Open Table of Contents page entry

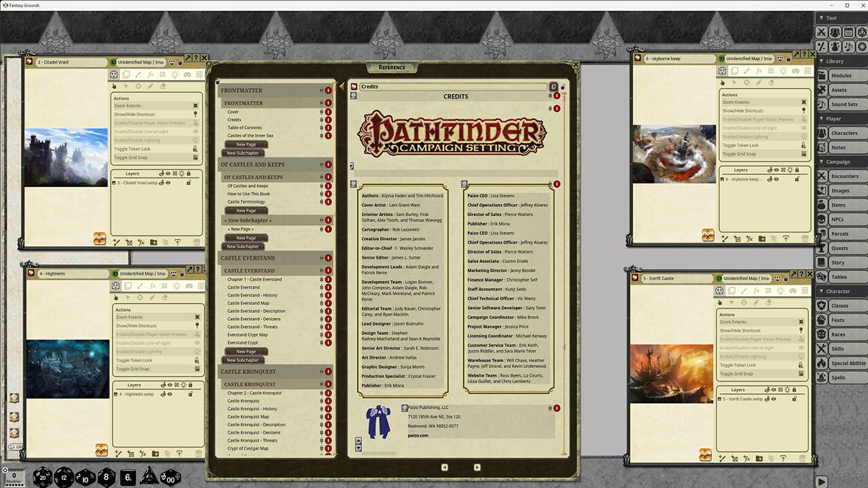click(x=245, y=127)
